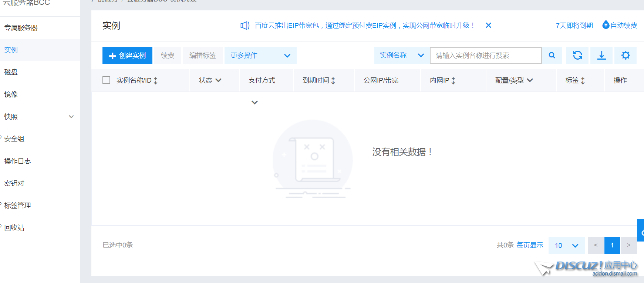Close the EIP announcement banner
The height and width of the screenshot is (283, 644).
point(488,25)
